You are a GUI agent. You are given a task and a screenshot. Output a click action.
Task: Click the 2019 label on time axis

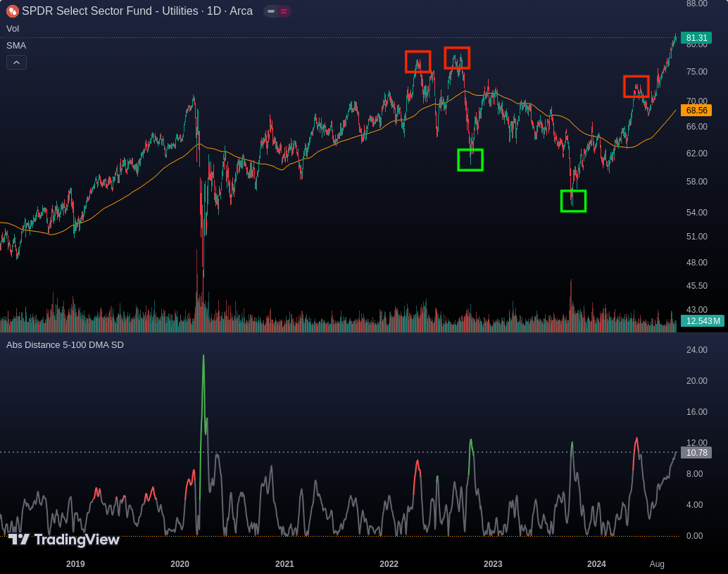click(75, 563)
